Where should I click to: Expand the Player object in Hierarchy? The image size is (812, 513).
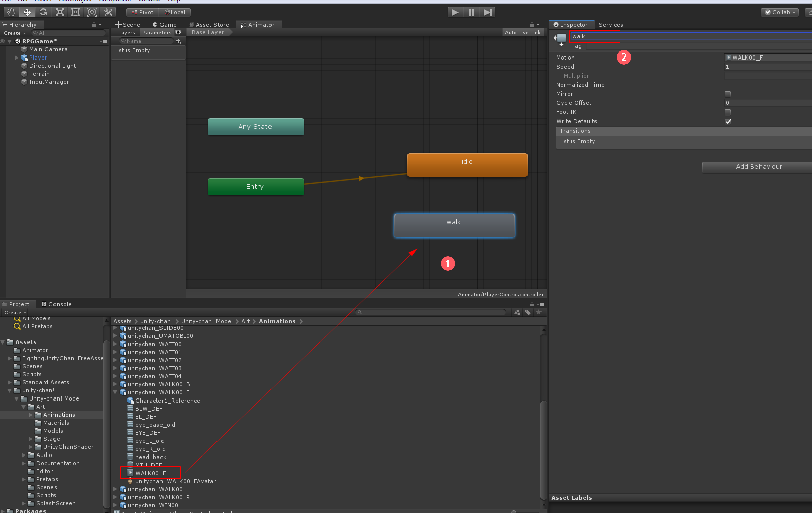(17, 58)
